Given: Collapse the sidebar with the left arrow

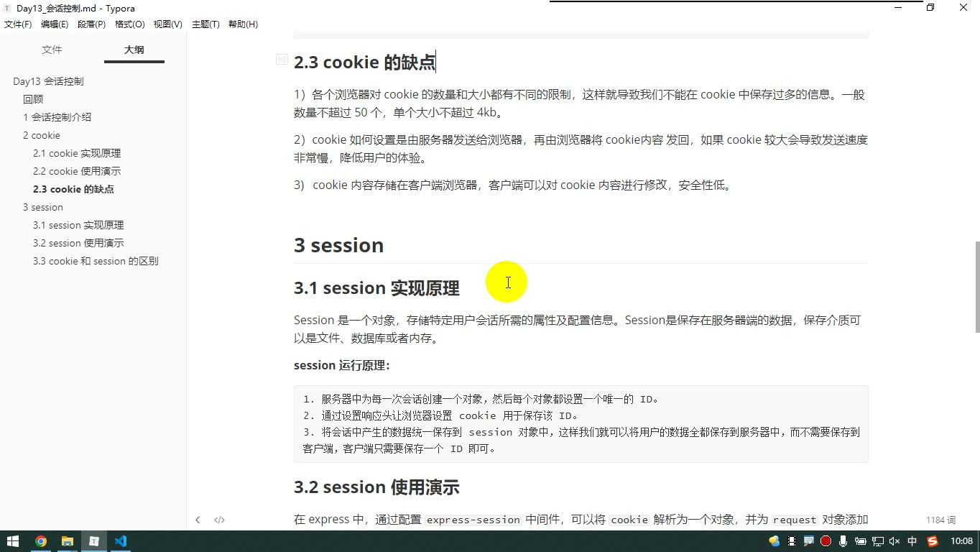Looking at the screenshot, I should [x=198, y=520].
